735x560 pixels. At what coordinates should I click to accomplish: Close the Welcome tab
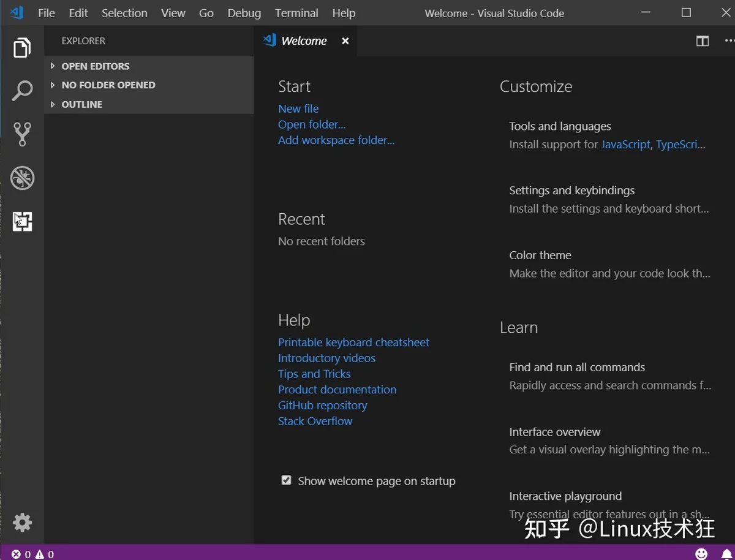pos(345,41)
